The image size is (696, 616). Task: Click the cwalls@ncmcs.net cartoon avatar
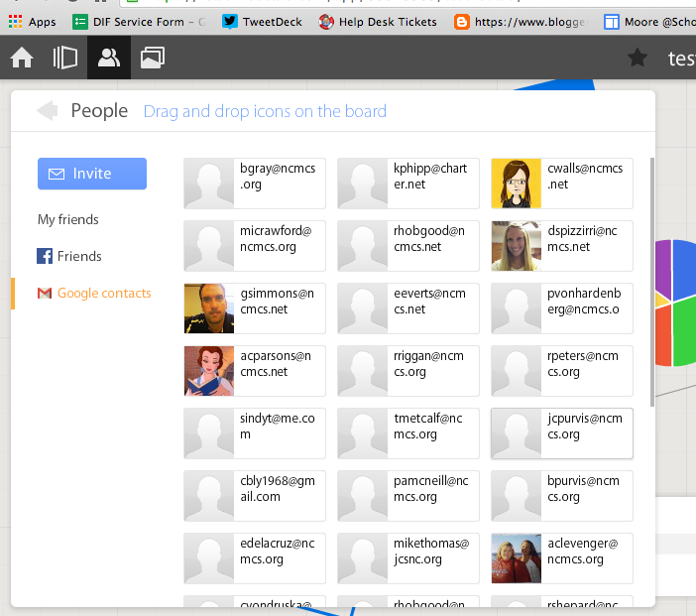click(517, 184)
